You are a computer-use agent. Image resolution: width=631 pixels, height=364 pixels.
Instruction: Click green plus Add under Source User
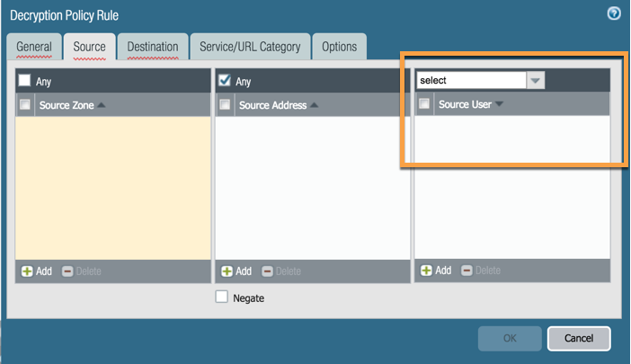tap(427, 270)
